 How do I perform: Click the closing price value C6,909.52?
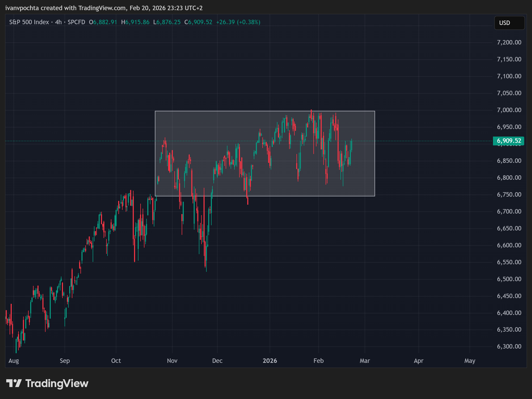[198, 22]
